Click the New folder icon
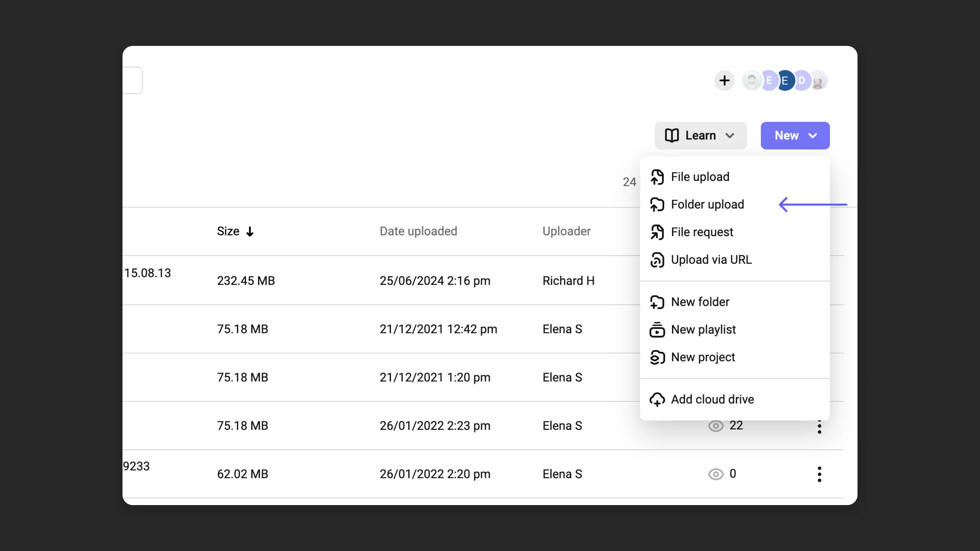 click(657, 302)
